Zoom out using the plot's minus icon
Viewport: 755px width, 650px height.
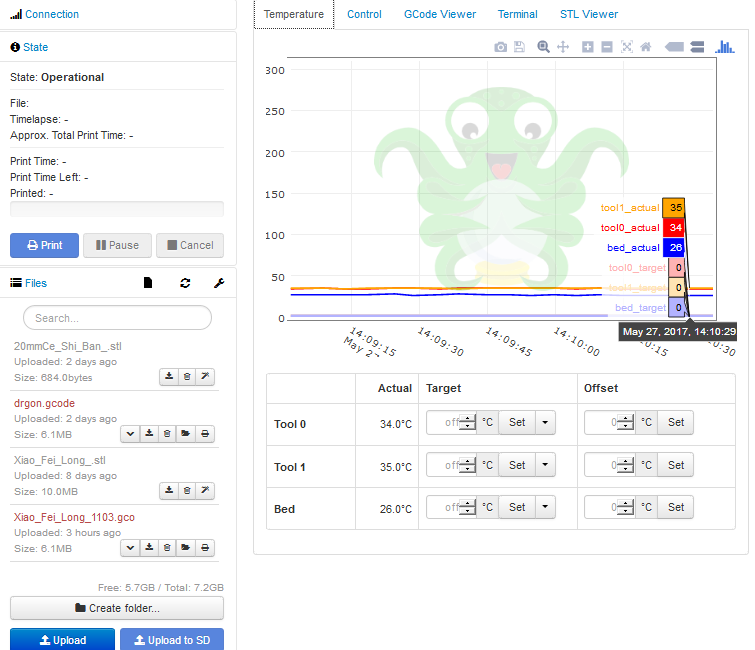point(607,47)
